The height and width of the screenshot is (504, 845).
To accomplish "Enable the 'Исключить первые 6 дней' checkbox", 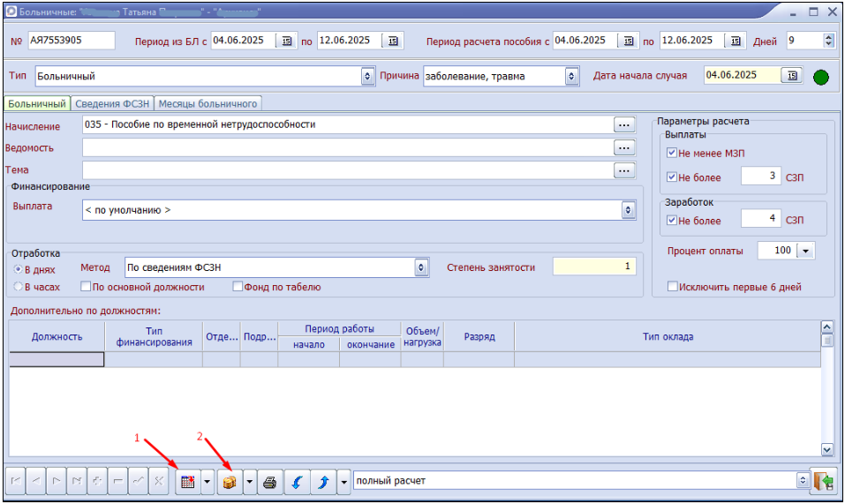I will [x=674, y=287].
